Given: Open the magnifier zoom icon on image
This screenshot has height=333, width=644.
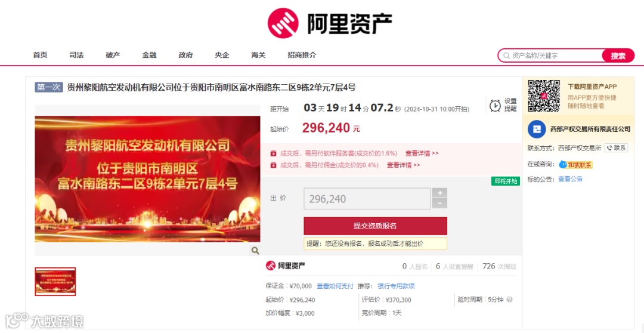Looking at the screenshot, I should point(255,251).
